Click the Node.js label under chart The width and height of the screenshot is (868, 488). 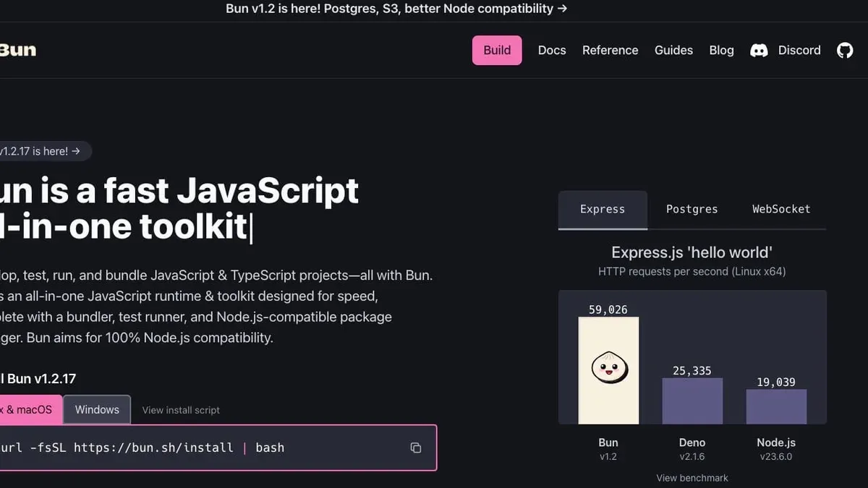(776, 442)
